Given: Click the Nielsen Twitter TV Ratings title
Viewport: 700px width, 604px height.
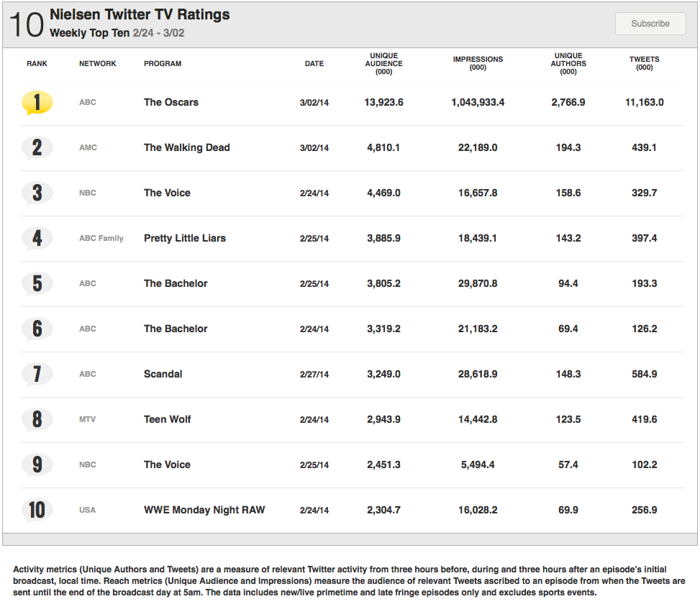Looking at the screenshot, I should [140, 14].
